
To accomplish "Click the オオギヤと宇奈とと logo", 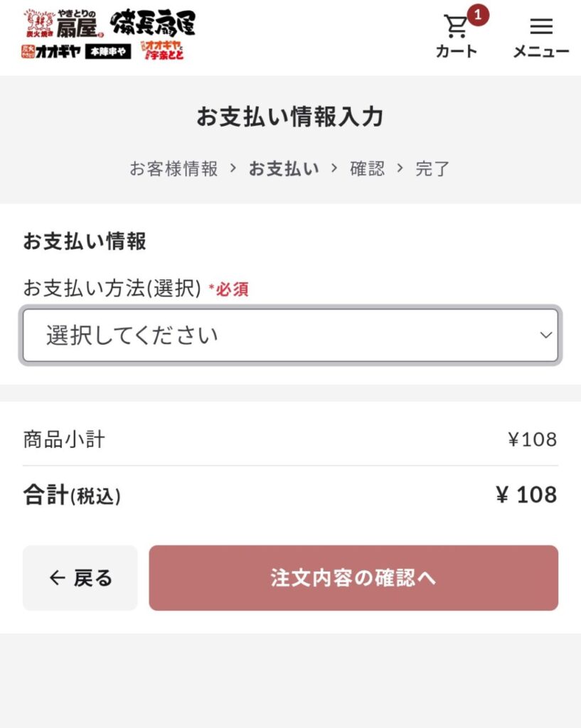I will 162,50.
